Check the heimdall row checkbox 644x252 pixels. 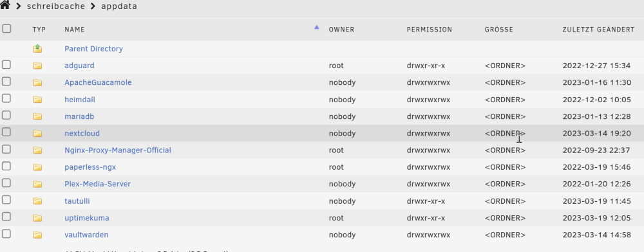point(6,98)
